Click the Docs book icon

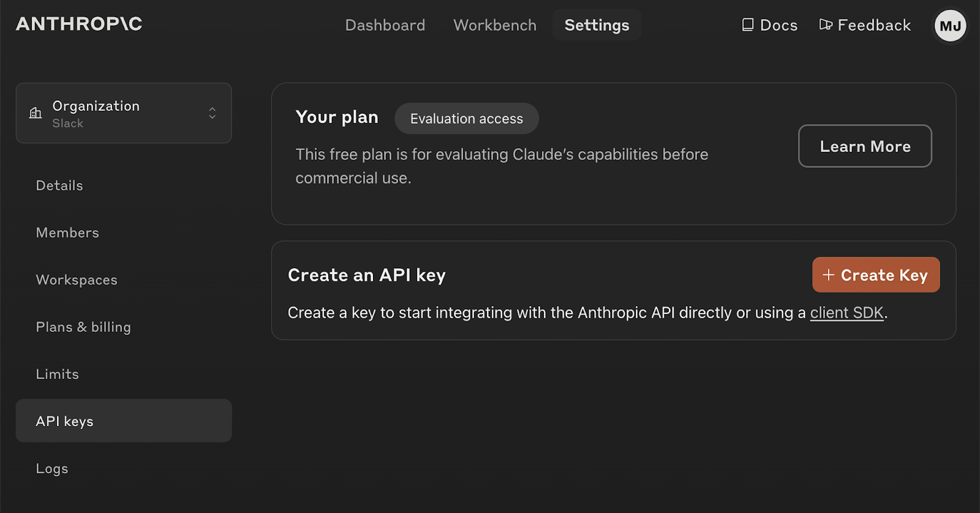coord(748,24)
